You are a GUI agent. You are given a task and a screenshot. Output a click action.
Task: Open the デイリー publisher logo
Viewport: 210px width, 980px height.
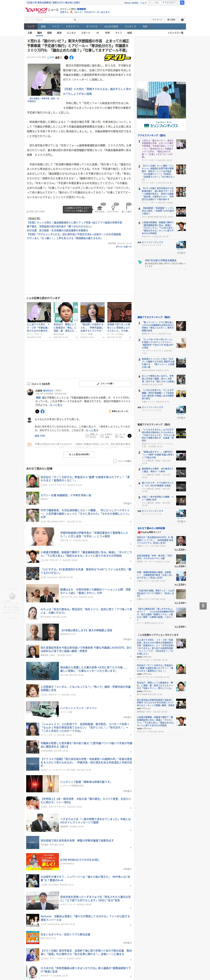[117, 57]
